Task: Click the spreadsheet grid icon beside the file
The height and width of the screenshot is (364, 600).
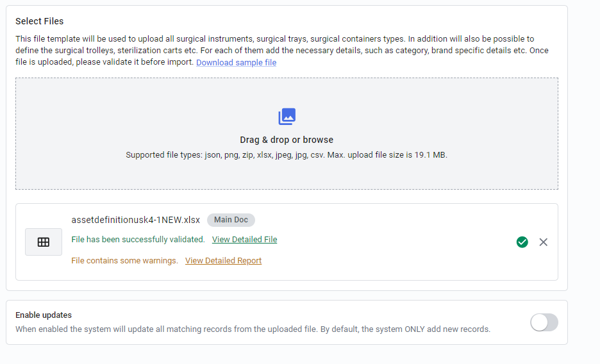Action: pyautogui.click(x=44, y=242)
